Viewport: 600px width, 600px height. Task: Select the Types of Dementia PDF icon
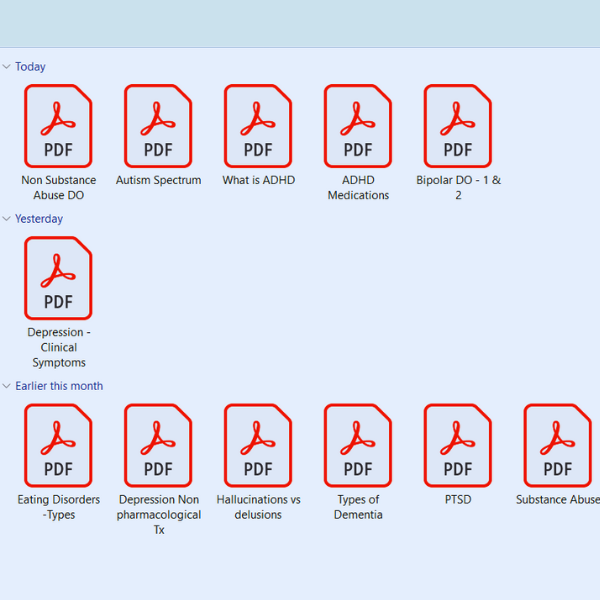point(358,445)
